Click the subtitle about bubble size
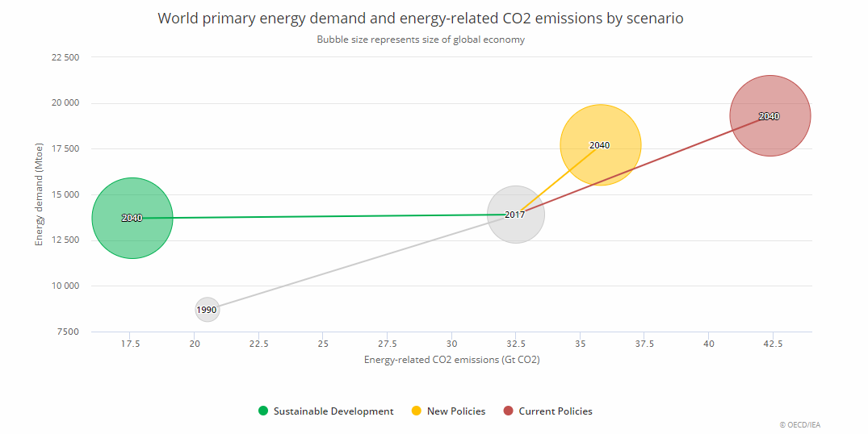The image size is (868, 434). (x=420, y=40)
